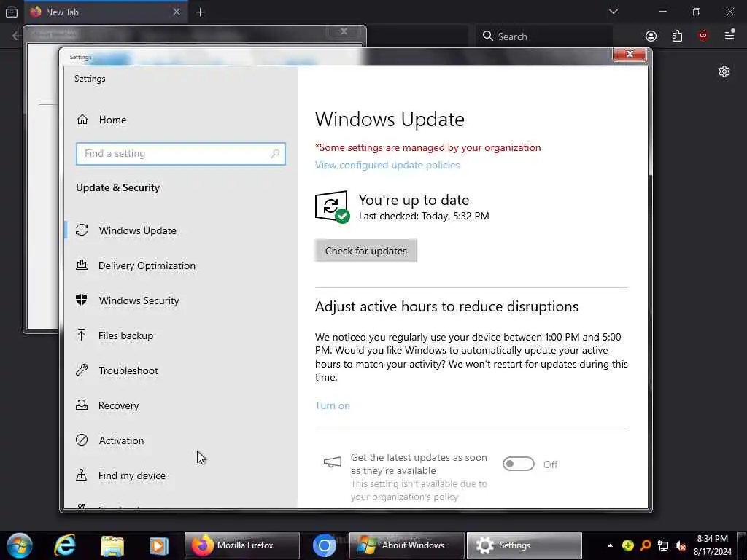Screen dimensions: 747x560
Task: Click the blue circle taskbar app icon
Action: (x=325, y=545)
